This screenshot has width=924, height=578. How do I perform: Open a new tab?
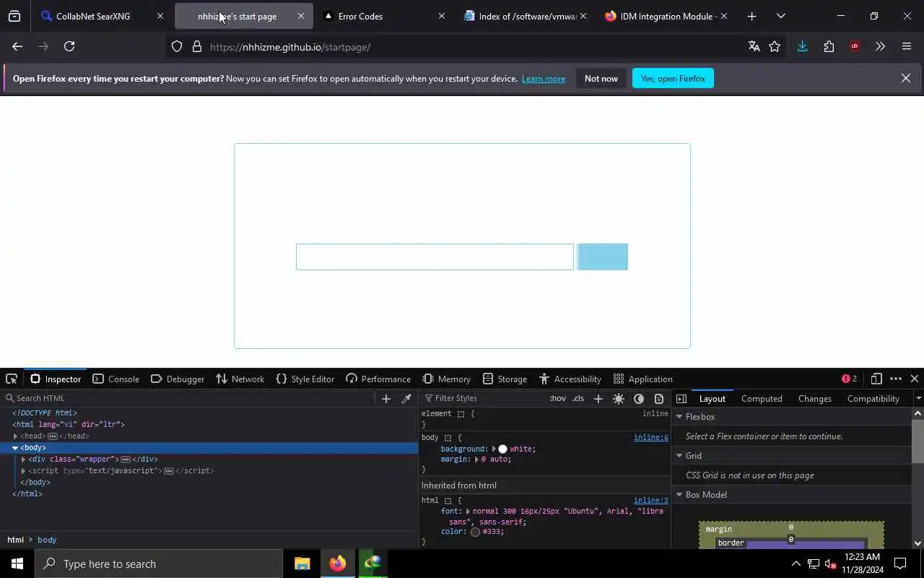[x=751, y=16]
